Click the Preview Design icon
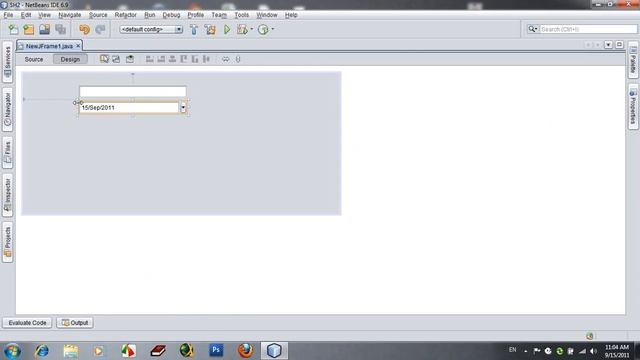 (130, 59)
